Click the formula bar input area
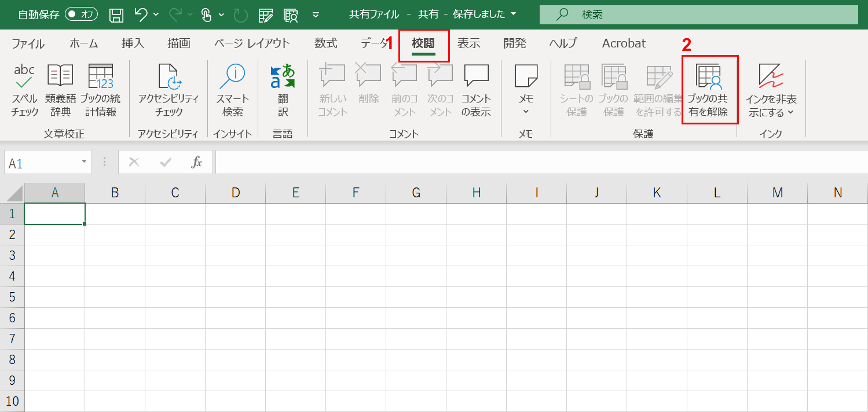This screenshot has height=412, width=868. click(541, 163)
